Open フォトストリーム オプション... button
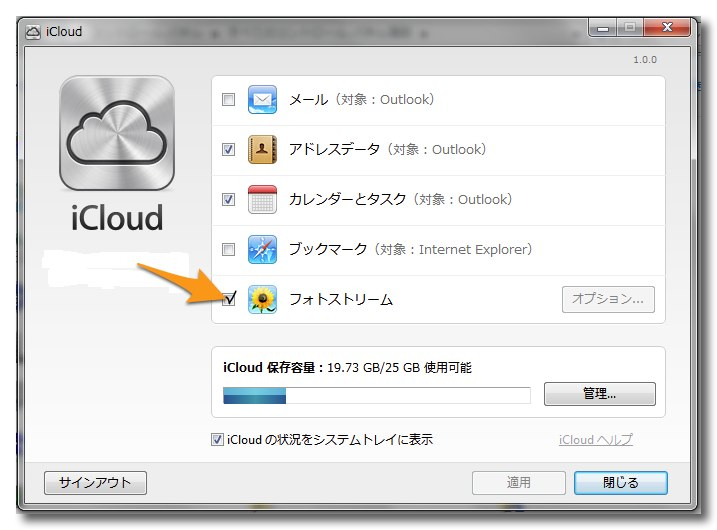The width and height of the screenshot is (717, 530). (608, 299)
